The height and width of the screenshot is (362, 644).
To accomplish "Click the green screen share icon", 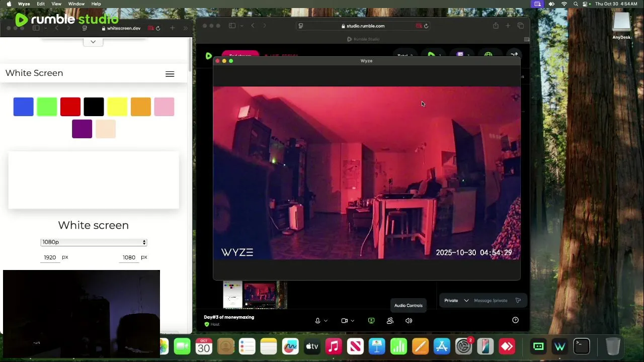I will coord(371,321).
